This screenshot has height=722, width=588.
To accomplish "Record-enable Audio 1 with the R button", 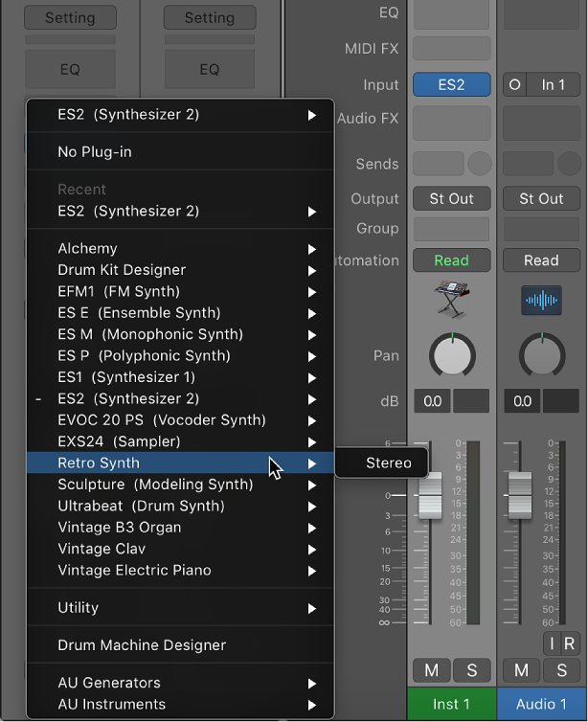I will pyautogui.click(x=569, y=644).
